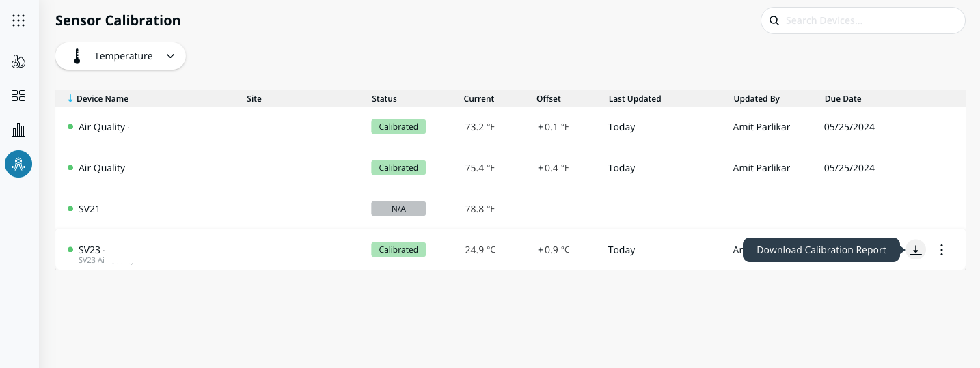Click the Calibrated badge on SV23 row
Image resolution: width=980 pixels, height=368 pixels.
click(398, 250)
